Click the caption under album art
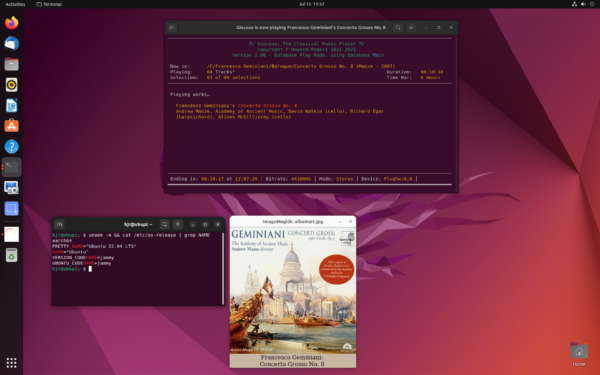The height and width of the screenshot is (375, 600). click(x=292, y=360)
